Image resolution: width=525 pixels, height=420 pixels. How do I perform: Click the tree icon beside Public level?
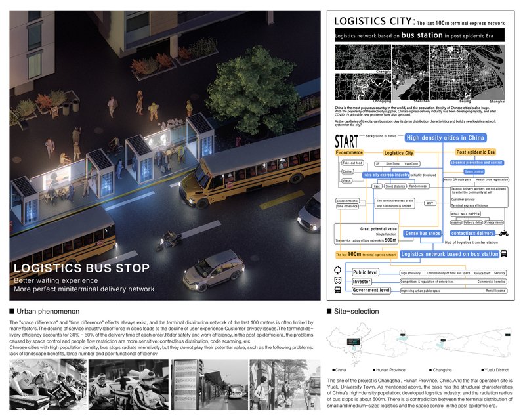coord(337,270)
